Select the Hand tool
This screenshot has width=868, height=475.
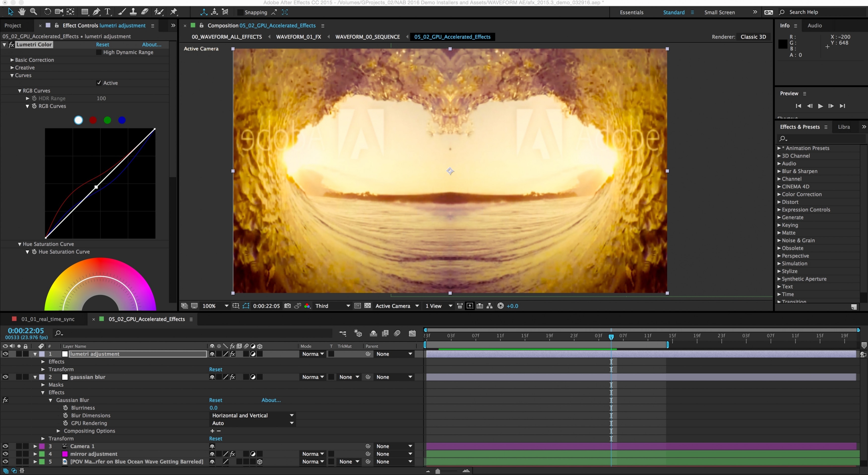pyautogui.click(x=22, y=12)
